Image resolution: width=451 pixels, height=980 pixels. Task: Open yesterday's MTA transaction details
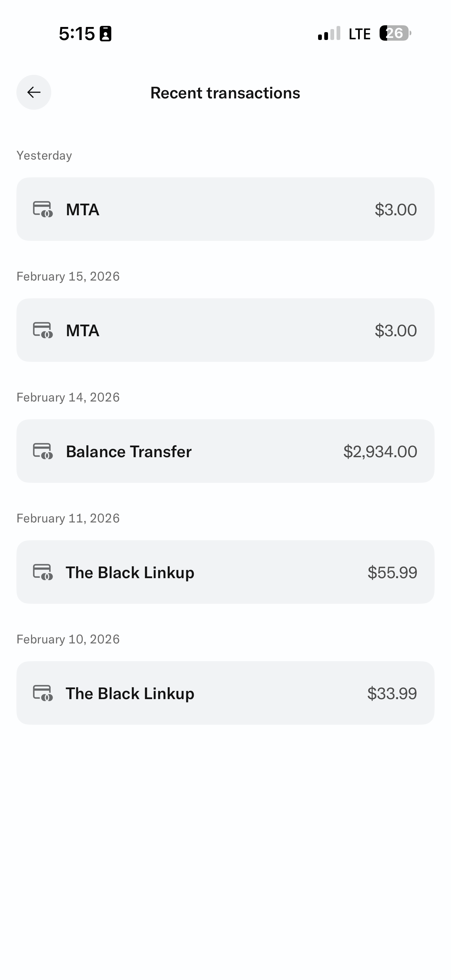[225, 209]
